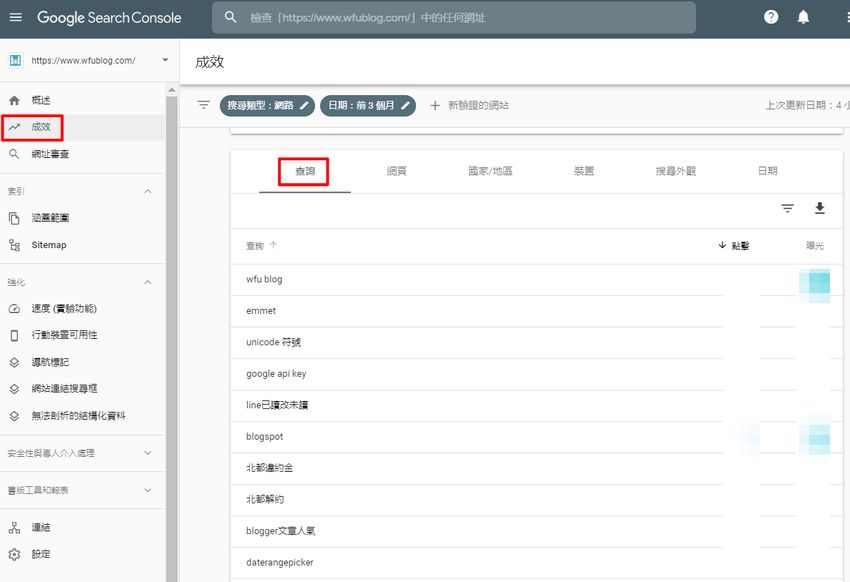Expand the 安全性與專人介入處理 section
The image size is (850, 582).
[147, 453]
